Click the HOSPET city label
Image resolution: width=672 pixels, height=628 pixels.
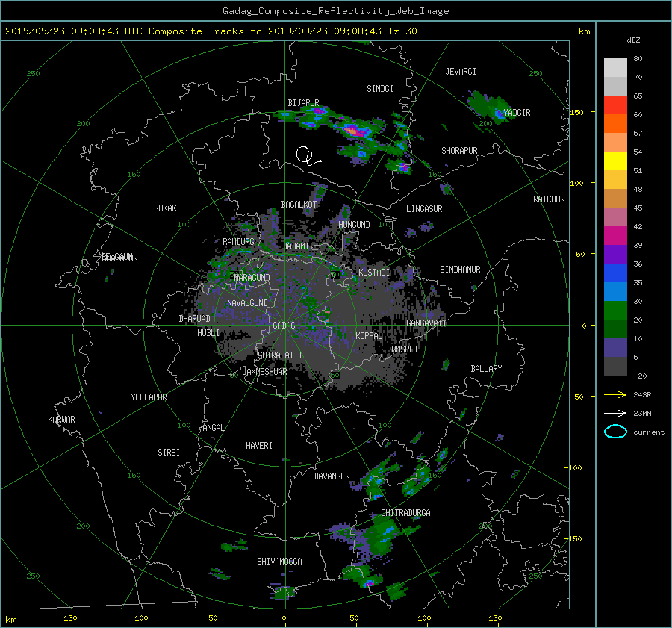(405, 349)
